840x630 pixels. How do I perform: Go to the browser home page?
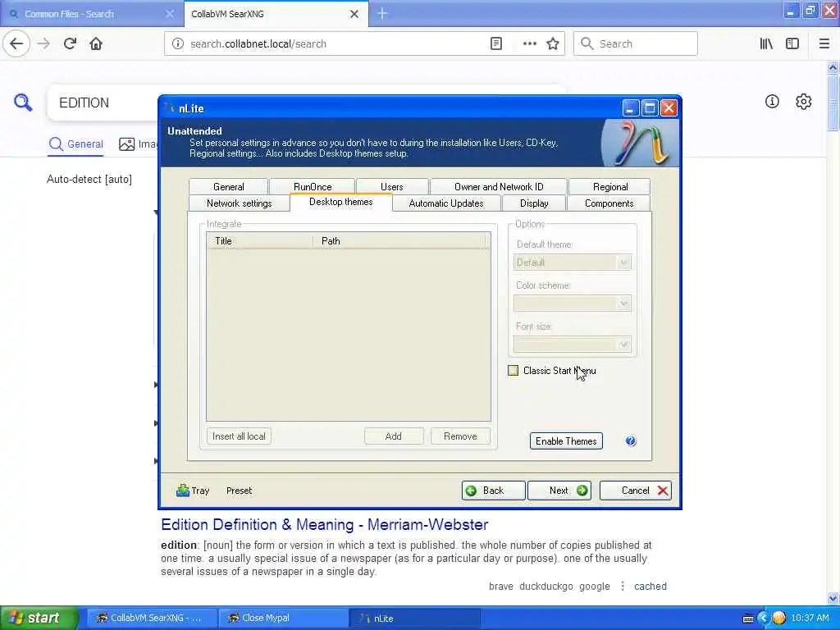[96, 43]
